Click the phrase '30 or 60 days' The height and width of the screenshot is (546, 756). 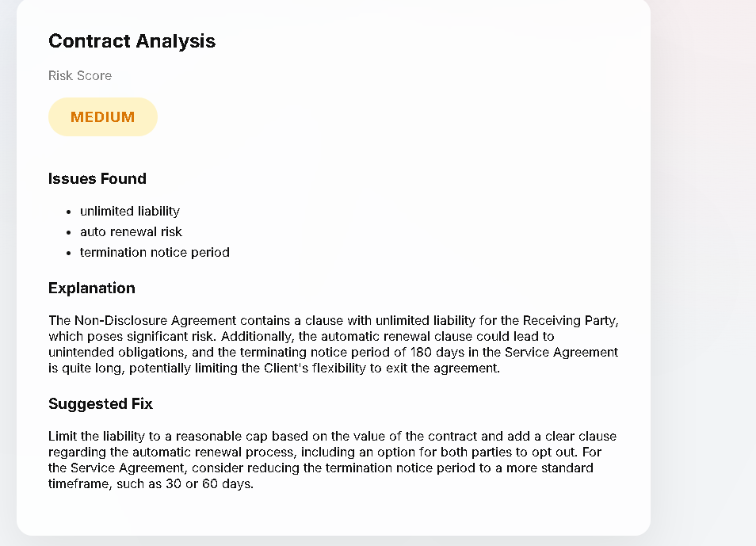208,483
